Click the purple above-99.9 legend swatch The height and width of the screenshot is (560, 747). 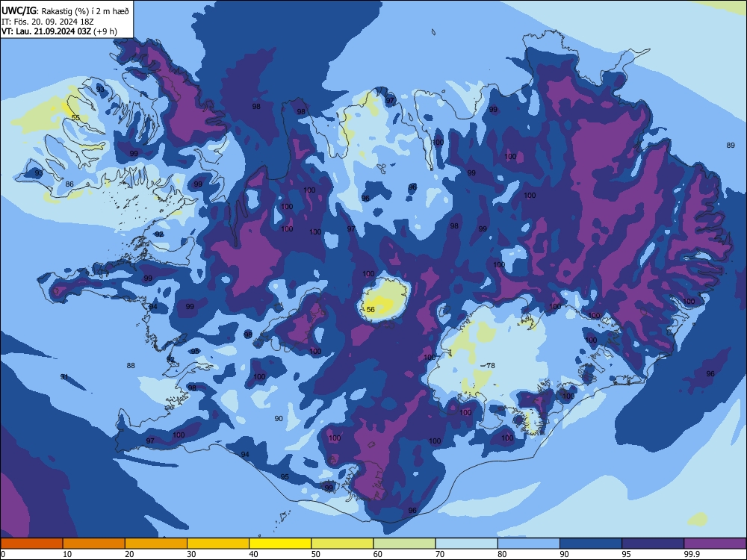(x=715, y=544)
